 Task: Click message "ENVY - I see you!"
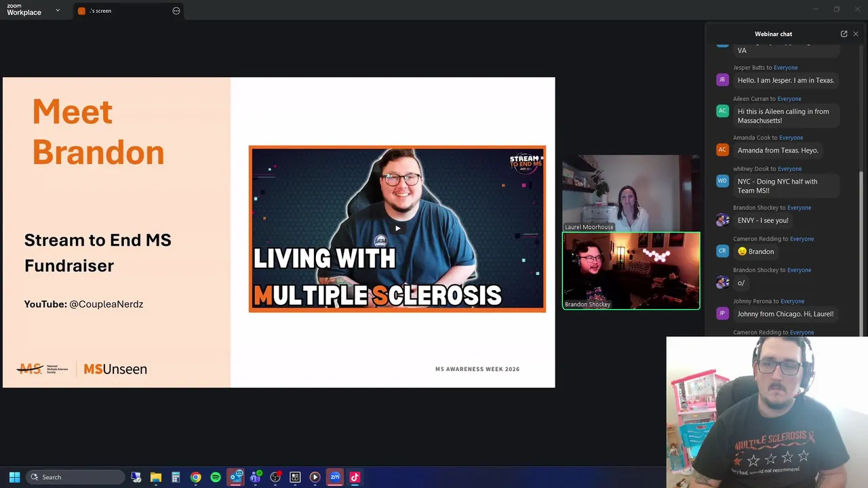(763, 220)
